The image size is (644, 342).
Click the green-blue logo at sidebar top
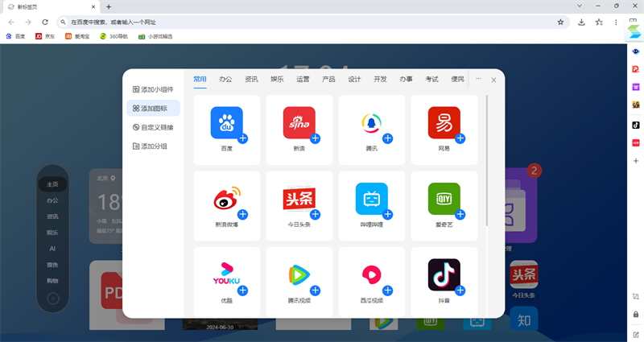click(634, 31)
